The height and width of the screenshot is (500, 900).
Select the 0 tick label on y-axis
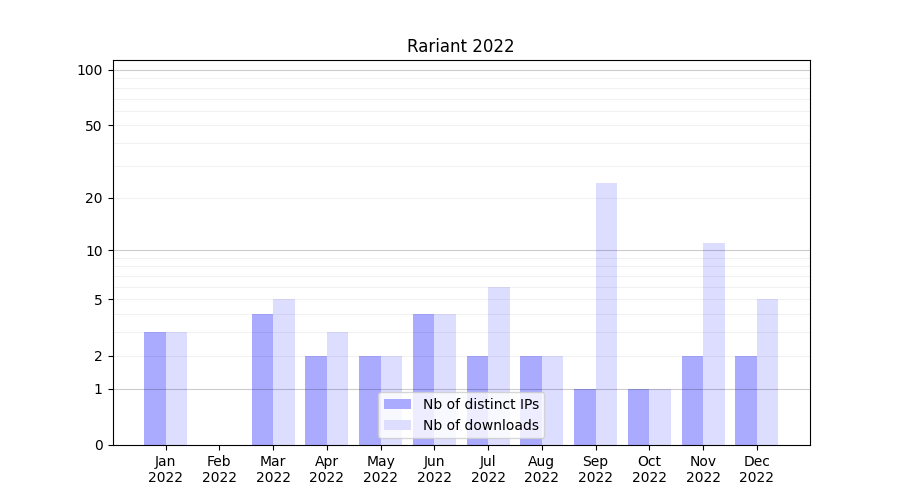pyautogui.click(x=98, y=445)
